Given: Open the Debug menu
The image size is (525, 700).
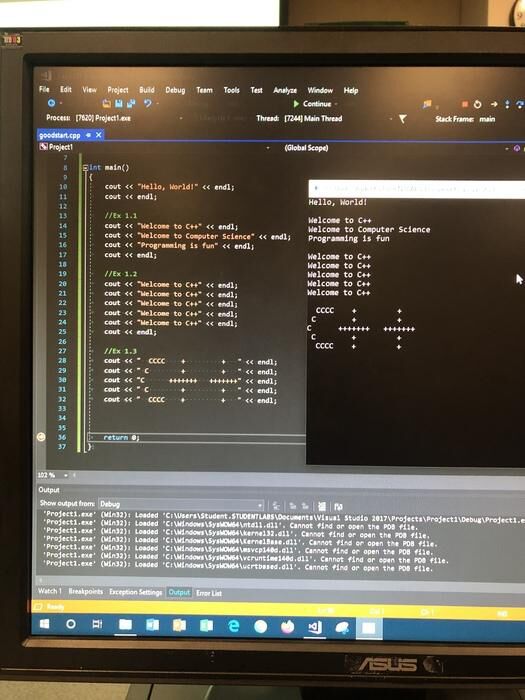Looking at the screenshot, I should pos(175,90).
